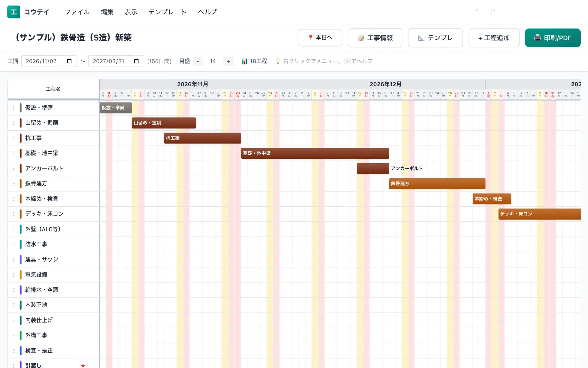Click the テンプレ template button
The image size is (588, 368).
pos(435,38)
